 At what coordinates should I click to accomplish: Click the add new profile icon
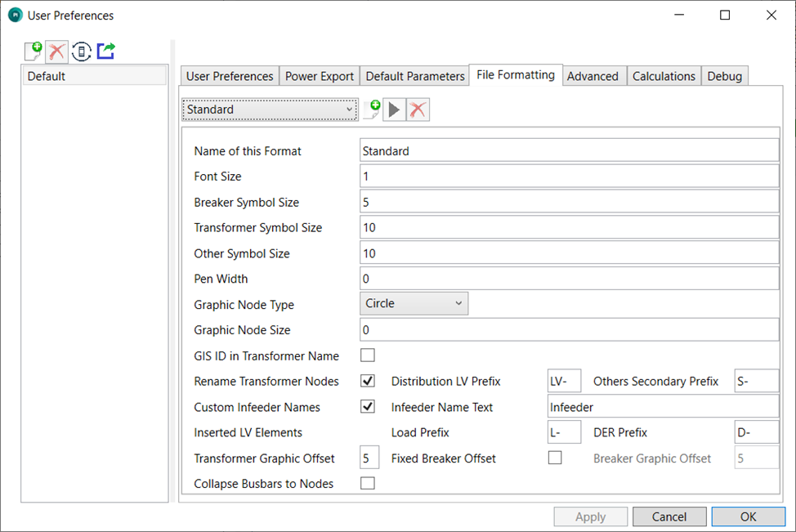point(33,51)
